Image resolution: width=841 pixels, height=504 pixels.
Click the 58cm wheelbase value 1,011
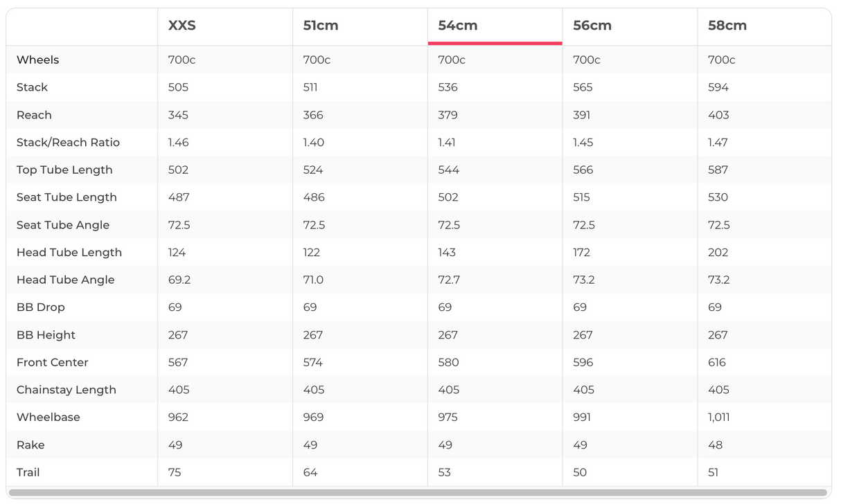pyautogui.click(x=719, y=417)
